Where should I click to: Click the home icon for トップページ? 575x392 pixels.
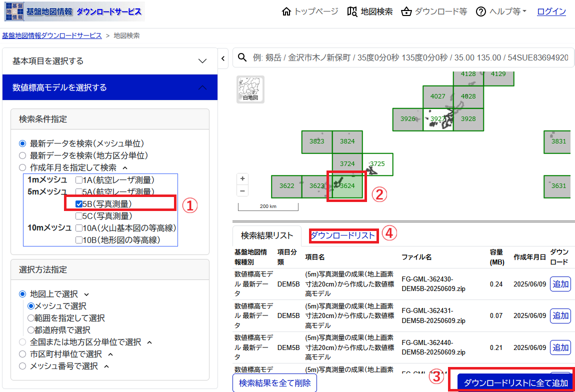pos(286,11)
